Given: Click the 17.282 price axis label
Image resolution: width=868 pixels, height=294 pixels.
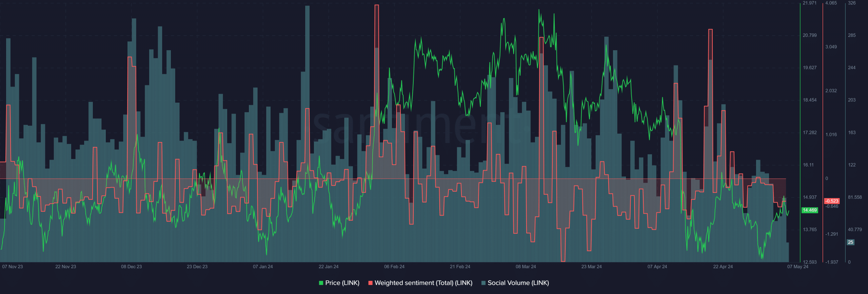Looking at the screenshot, I should [x=810, y=133].
